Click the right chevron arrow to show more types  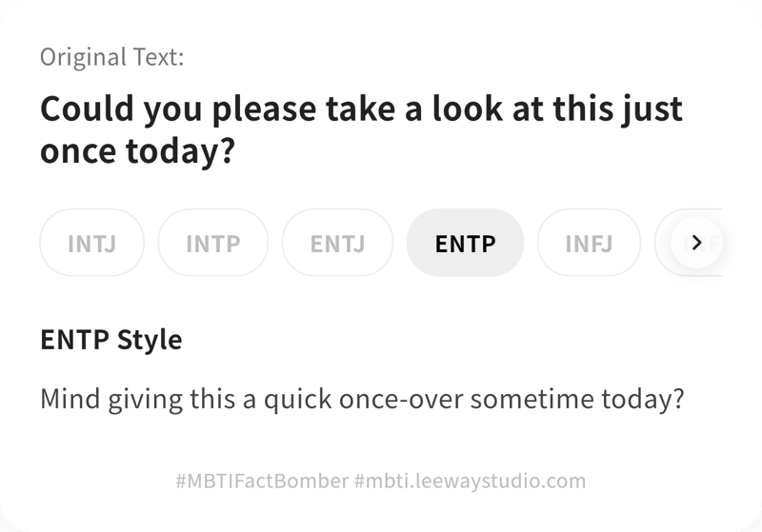click(x=696, y=243)
